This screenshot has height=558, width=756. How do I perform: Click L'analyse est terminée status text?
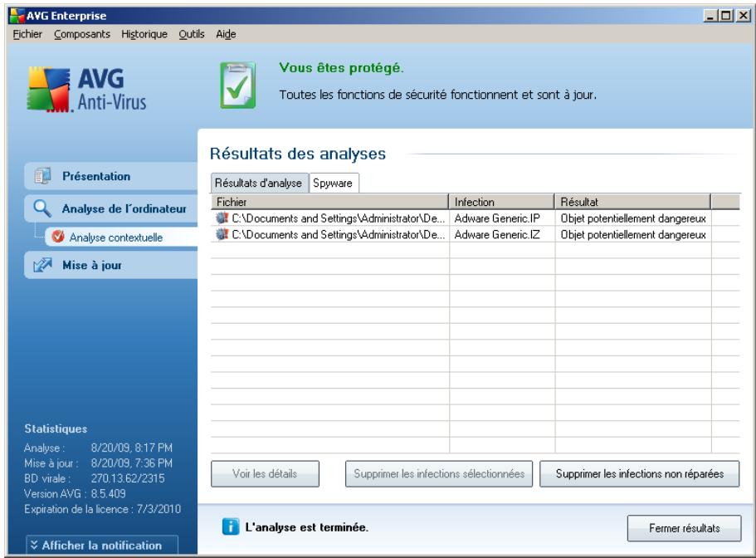307,527
